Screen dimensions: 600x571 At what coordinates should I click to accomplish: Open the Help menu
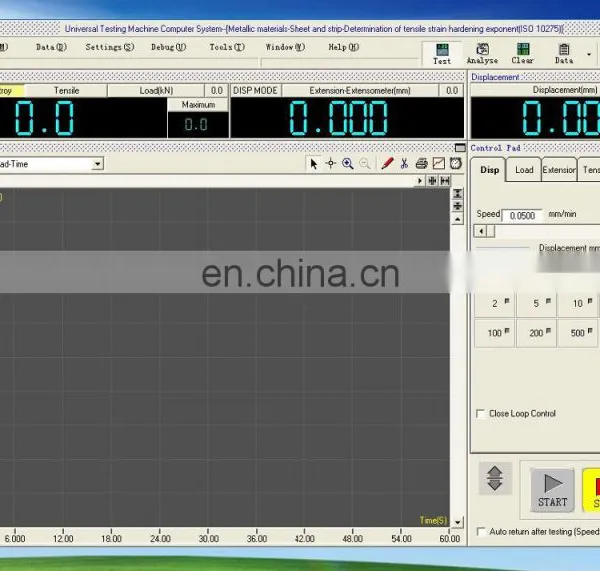(x=344, y=47)
